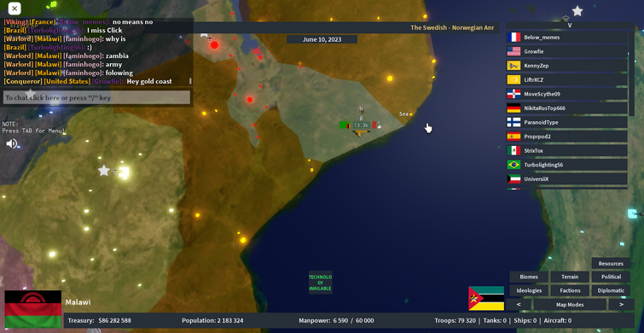Click the large red city dot
Screen dimensions: 644x333
pyautogui.click(x=214, y=44)
